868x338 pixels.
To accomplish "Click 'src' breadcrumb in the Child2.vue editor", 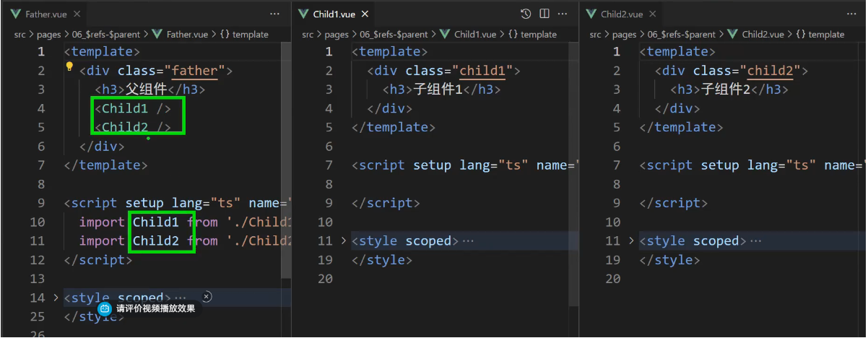I will [x=596, y=34].
